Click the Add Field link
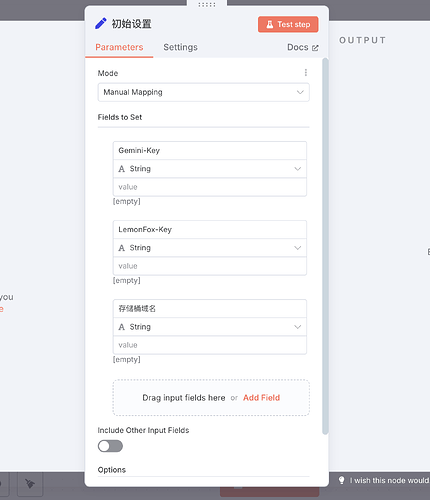Screen dimensions: 430x500 [x=261, y=398]
